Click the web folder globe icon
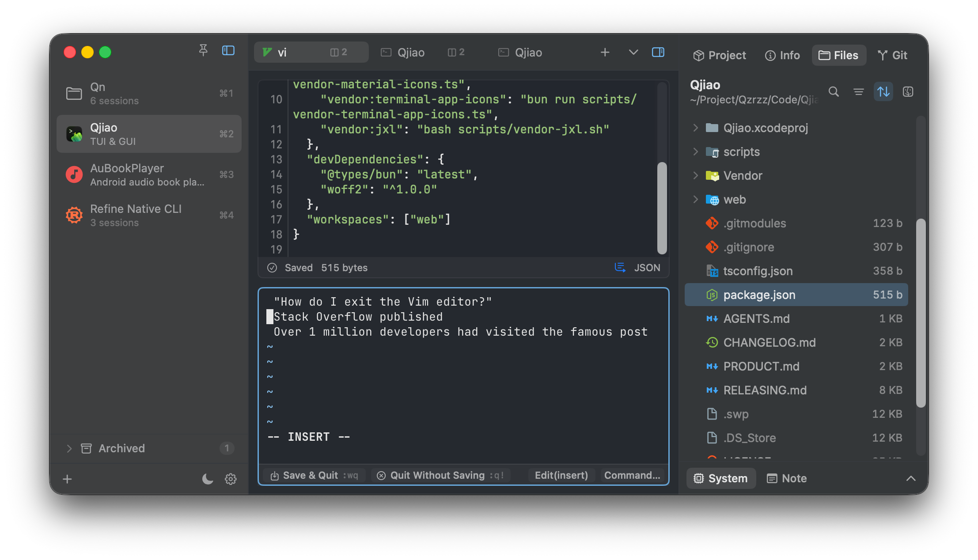 point(712,200)
